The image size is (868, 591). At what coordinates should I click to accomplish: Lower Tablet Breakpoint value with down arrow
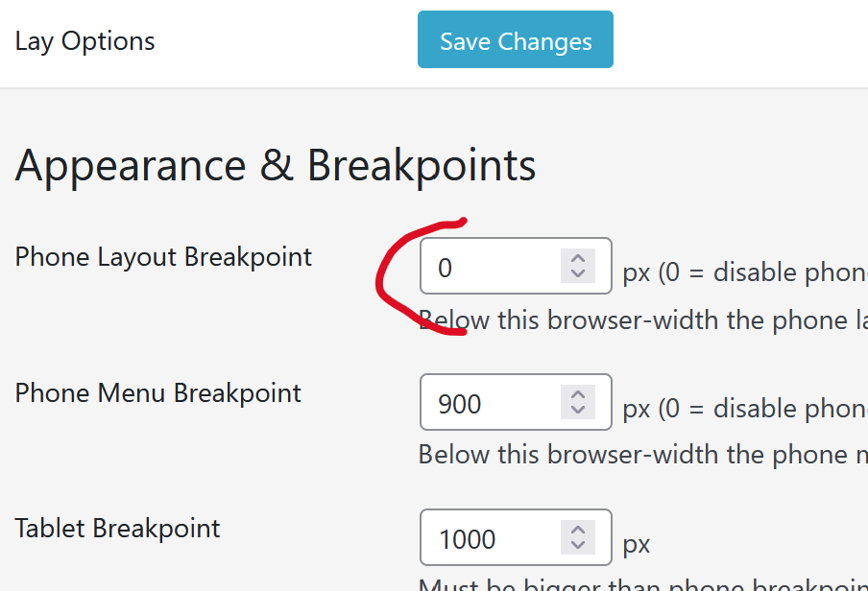pyautogui.click(x=578, y=546)
